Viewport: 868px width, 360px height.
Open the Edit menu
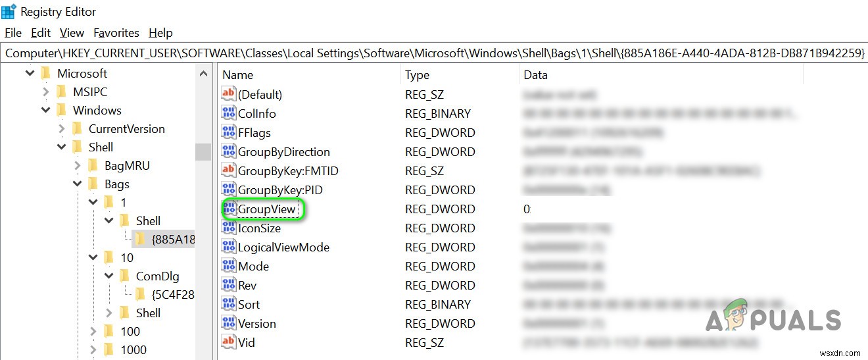tap(41, 32)
